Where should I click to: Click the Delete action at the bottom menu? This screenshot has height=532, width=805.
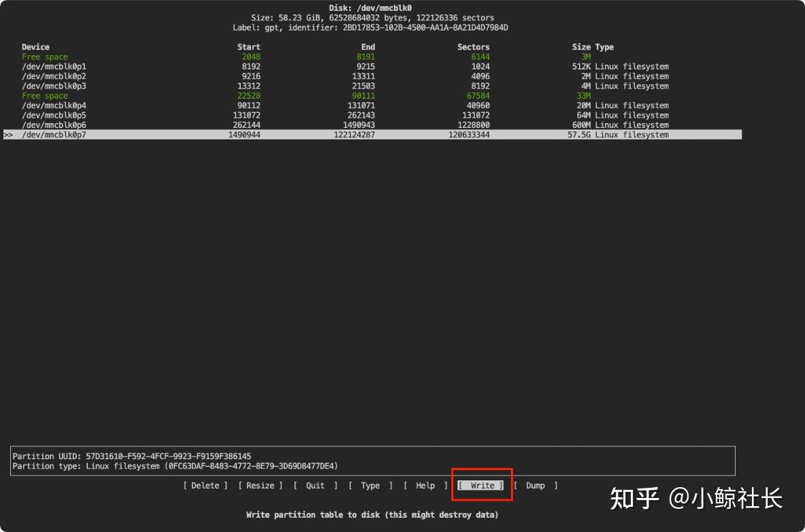coord(204,485)
